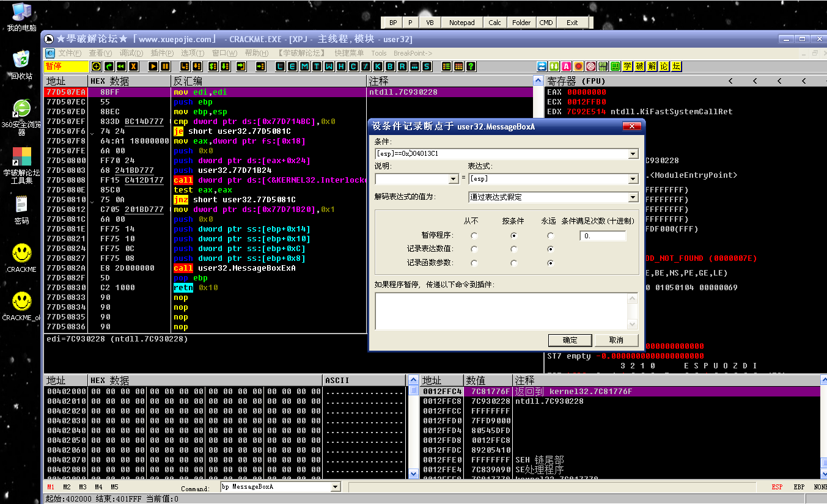Open the Threads (T) window icon
The height and width of the screenshot is (504, 827).
click(x=317, y=66)
